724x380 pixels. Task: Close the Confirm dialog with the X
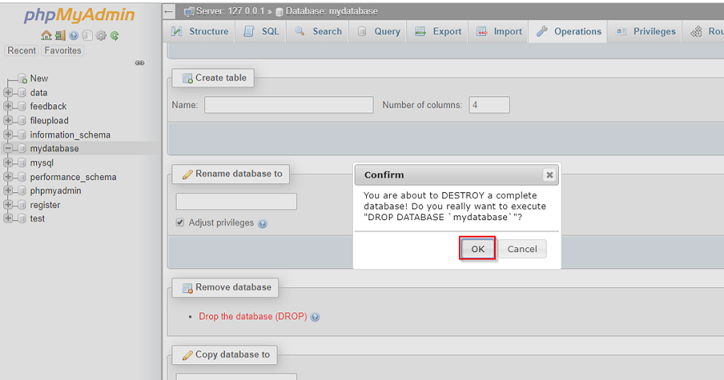point(549,175)
